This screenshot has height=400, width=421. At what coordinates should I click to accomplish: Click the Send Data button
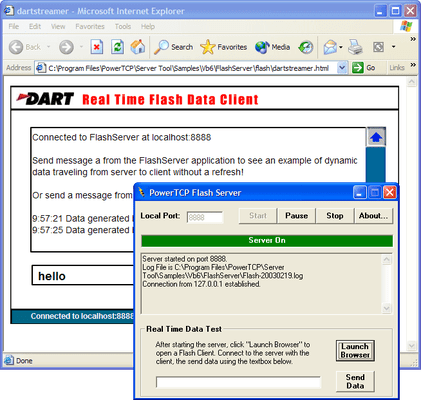pos(355,381)
